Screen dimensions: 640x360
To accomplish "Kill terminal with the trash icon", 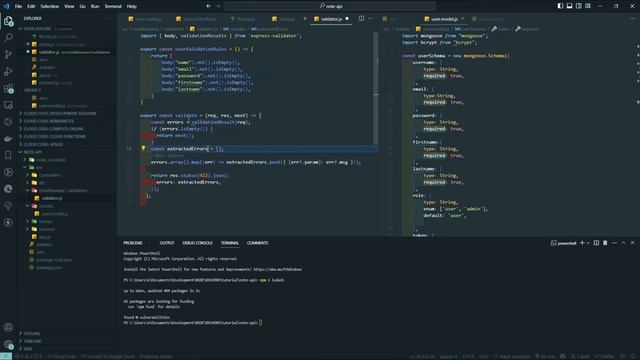I will pyautogui.click(x=605, y=243).
